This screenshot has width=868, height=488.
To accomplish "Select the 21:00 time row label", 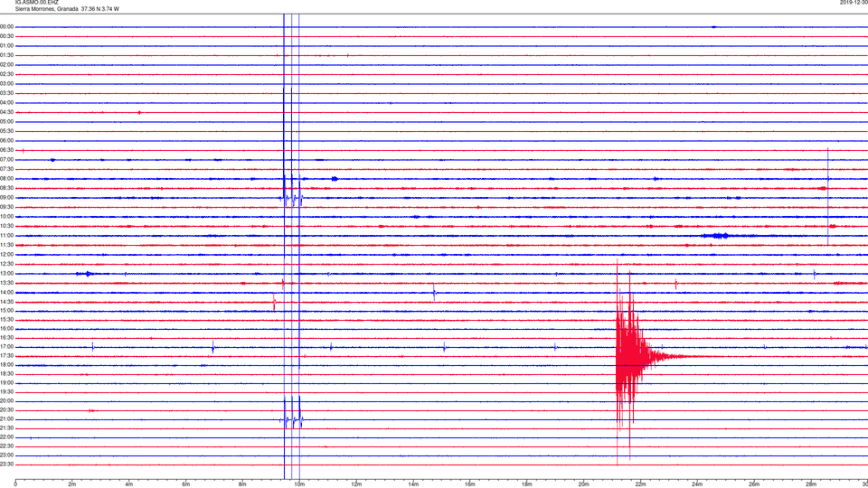I will coord(6,418).
